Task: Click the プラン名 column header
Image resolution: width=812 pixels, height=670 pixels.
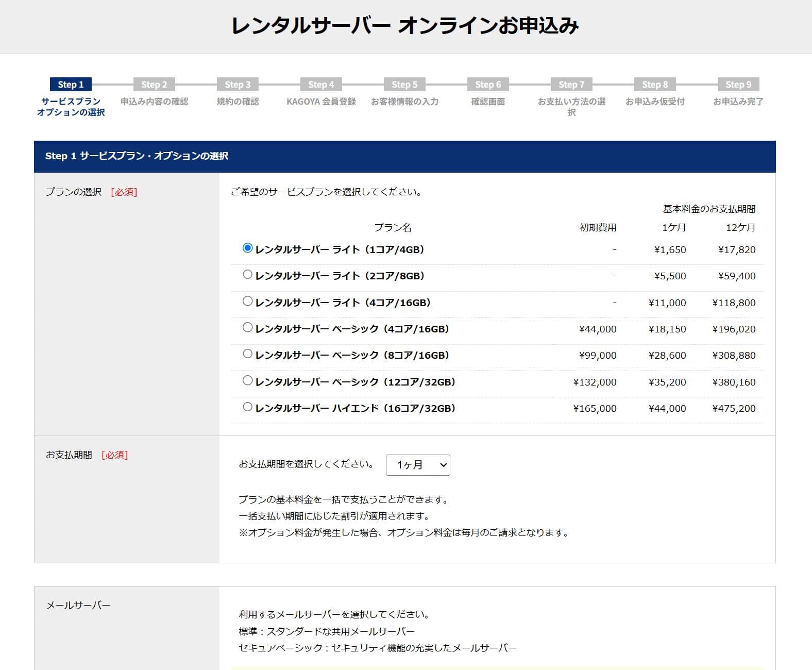Action: point(393,227)
